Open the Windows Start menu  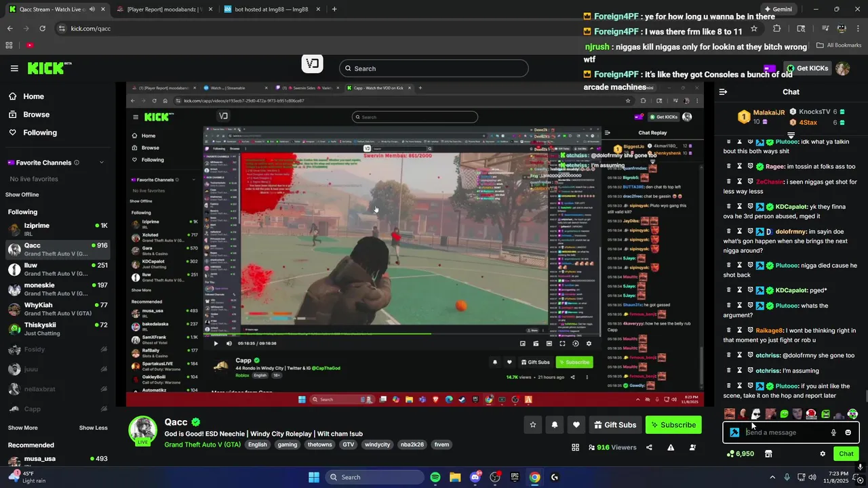click(314, 477)
